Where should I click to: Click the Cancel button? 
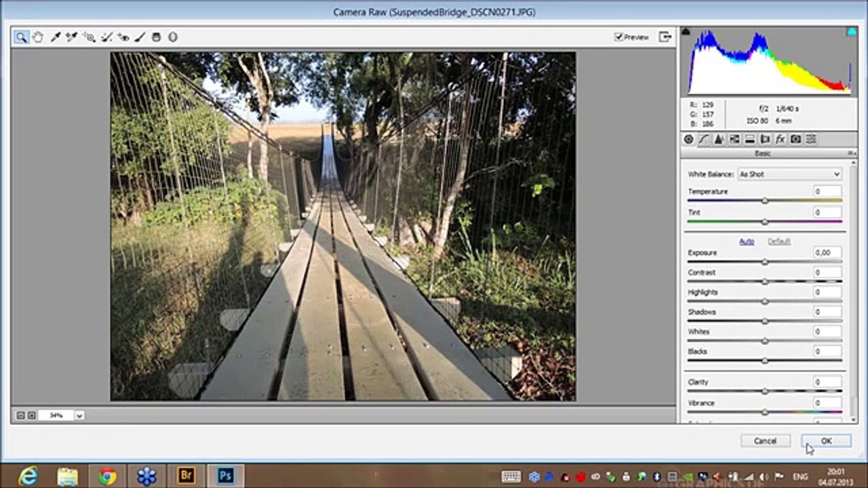[765, 441]
